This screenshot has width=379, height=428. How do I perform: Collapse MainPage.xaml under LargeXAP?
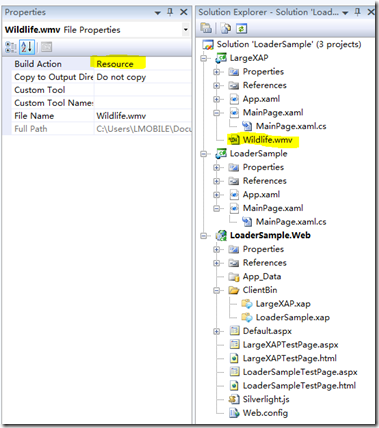[217, 113]
